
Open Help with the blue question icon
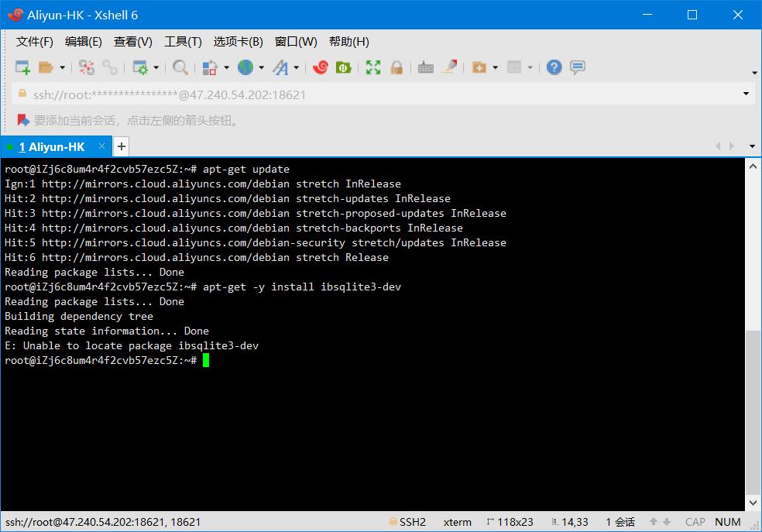pyautogui.click(x=554, y=67)
